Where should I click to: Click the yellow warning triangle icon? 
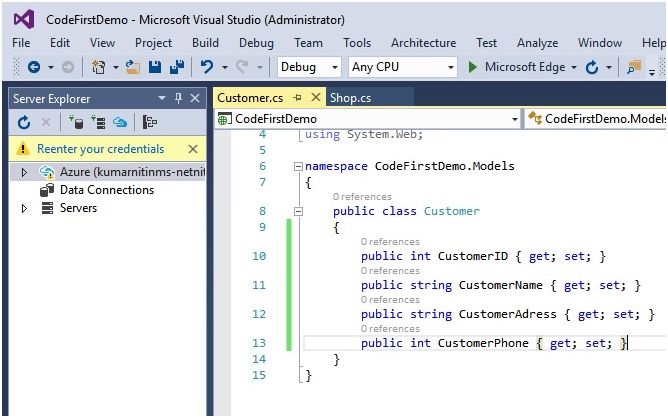point(22,149)
